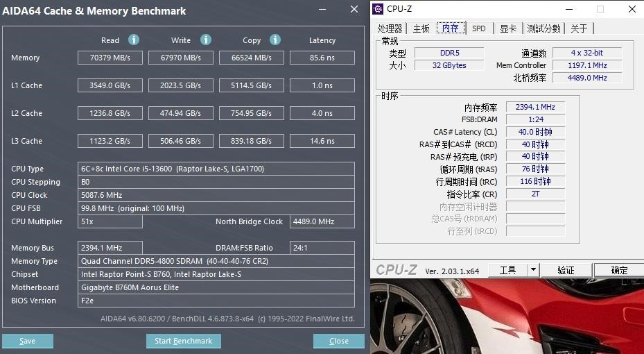Click Motherboard Gigabyte B760M Aorus Elite field
Screen dimensions: 644x354
216,287
